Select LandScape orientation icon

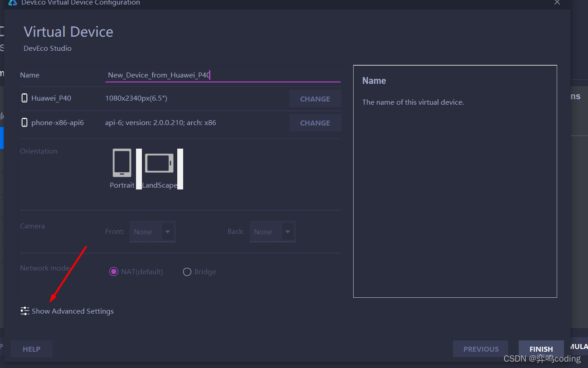(x=159, y=163)
